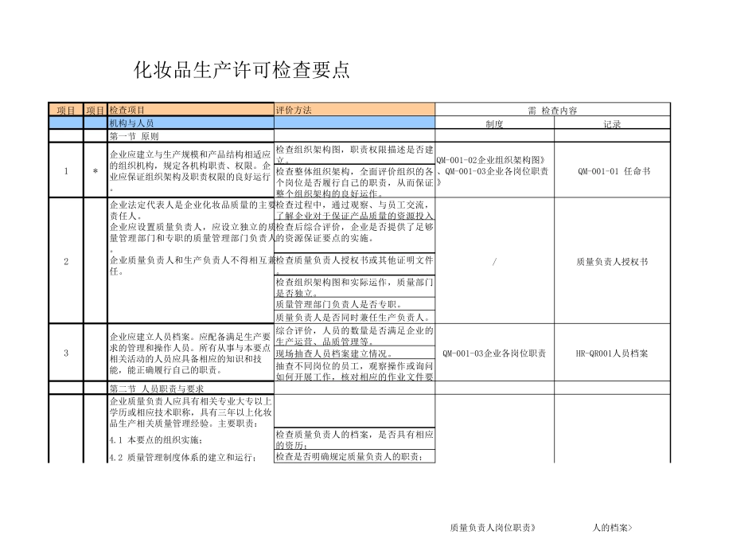This screenshot has width=756, height=535.
Task: Click cell beginning 企业法定代表人是企业化妆品质量
Action: 191,261
